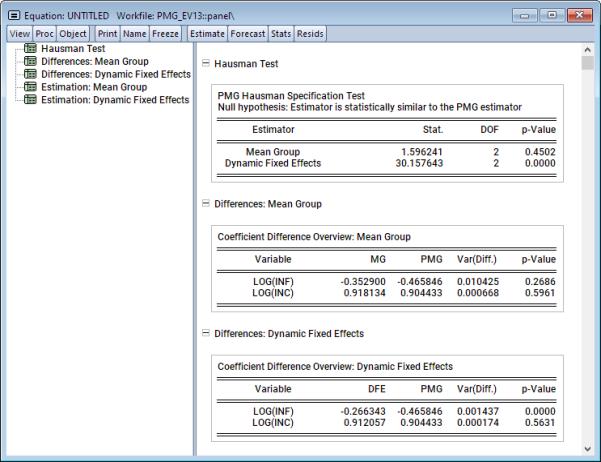Click the Estimate button
Viewport: 601px width, 462px height.
pyautogui.click(x=208, y=33)
